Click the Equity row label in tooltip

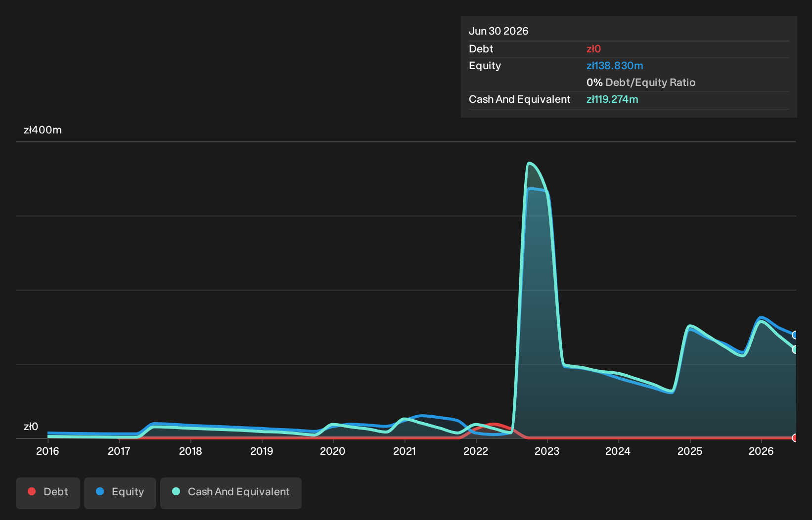[485, 66]
